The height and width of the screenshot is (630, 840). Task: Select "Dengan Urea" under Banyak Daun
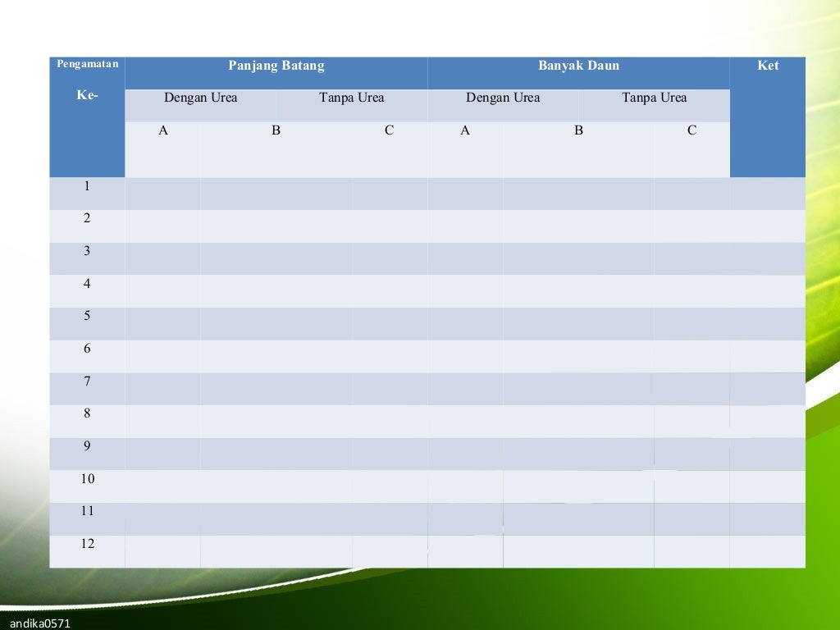click(503, 98)
